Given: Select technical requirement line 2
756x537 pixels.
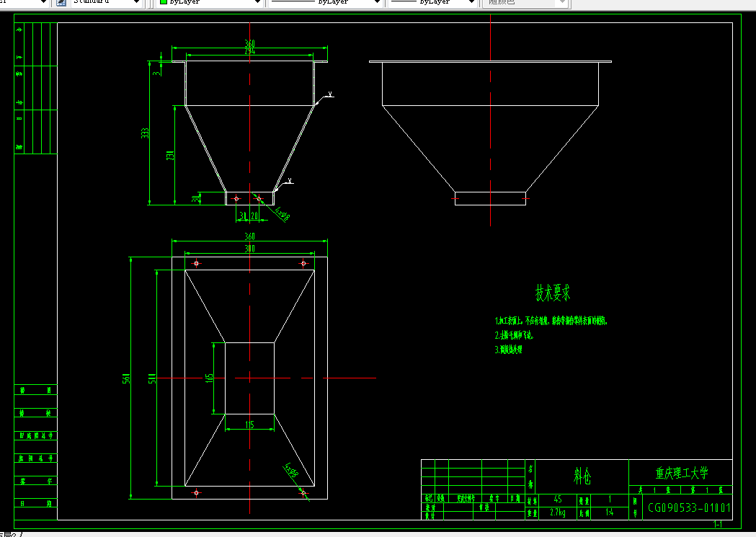Looking at the screenshot, I should coord(514,335).
